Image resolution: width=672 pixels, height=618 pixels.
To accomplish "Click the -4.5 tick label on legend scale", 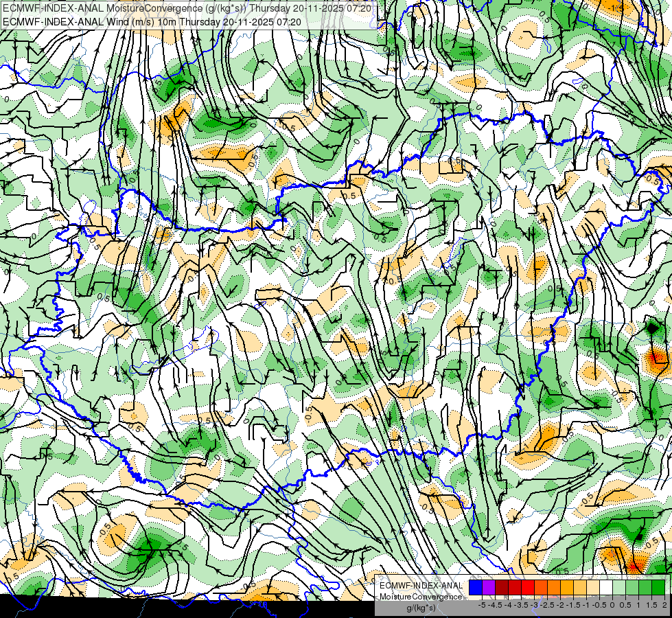I will click(x=496, y=605).
